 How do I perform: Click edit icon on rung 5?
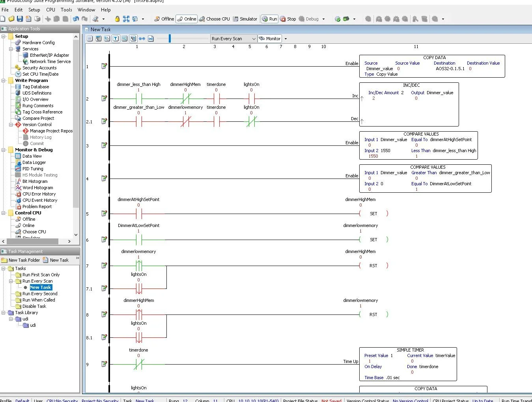(104, 213)
